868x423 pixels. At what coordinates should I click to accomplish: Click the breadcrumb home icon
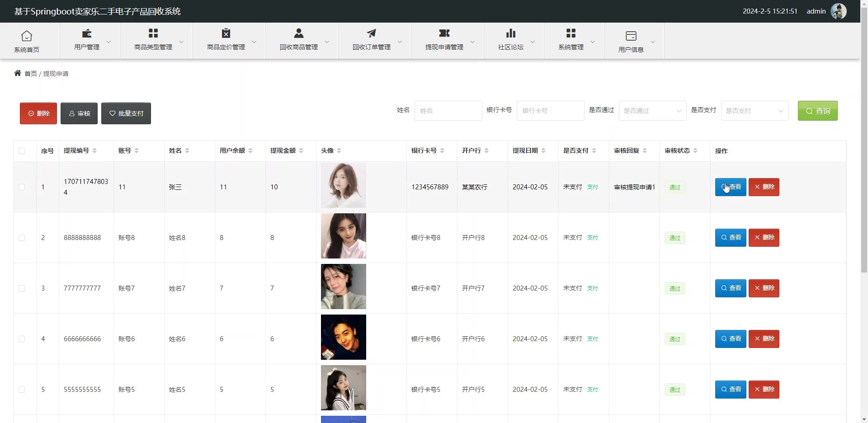(x=18, y=73)
